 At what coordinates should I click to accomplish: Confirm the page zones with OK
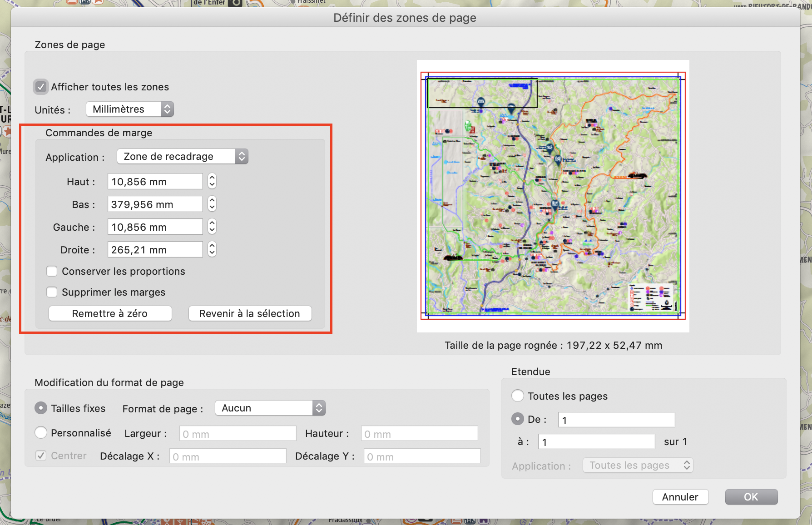751,497
